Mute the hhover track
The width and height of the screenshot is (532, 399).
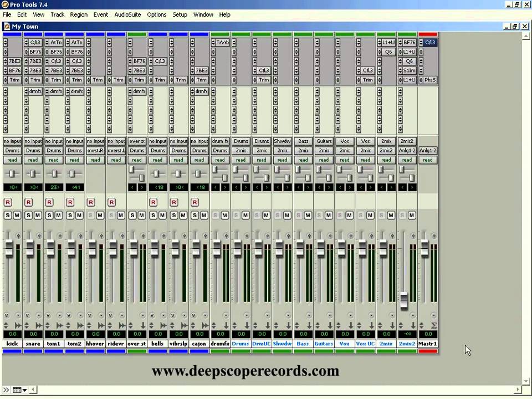coord(100,216)
